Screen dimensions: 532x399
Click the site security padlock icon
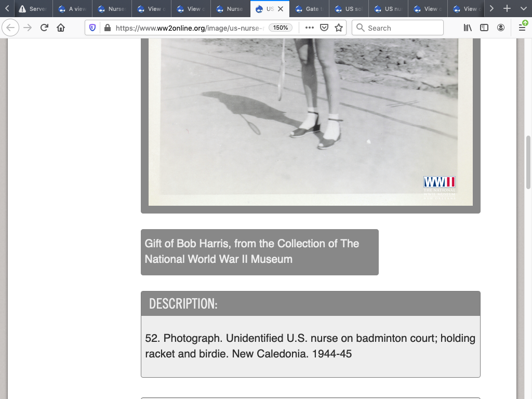point(107,28)
